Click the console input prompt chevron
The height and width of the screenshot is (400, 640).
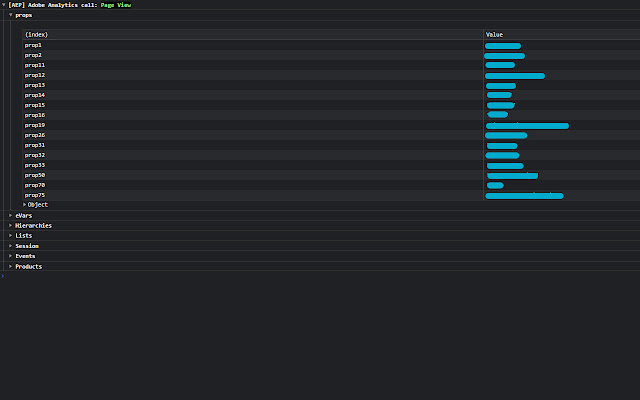click(2, 276)
